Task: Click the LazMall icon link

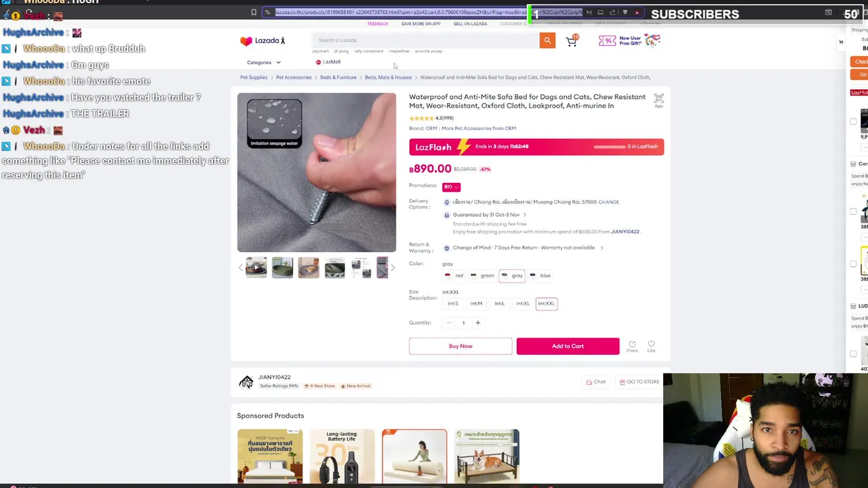Action: pos(328,62)
